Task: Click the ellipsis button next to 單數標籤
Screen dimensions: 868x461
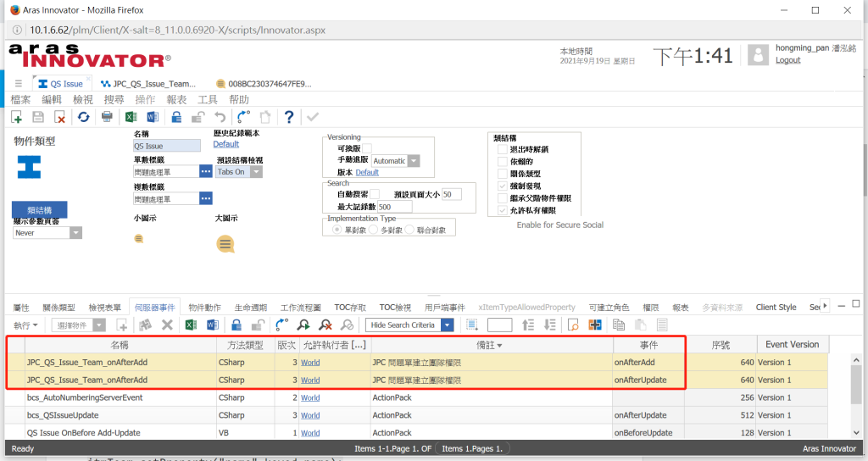Action: click(x=206, y=171)
